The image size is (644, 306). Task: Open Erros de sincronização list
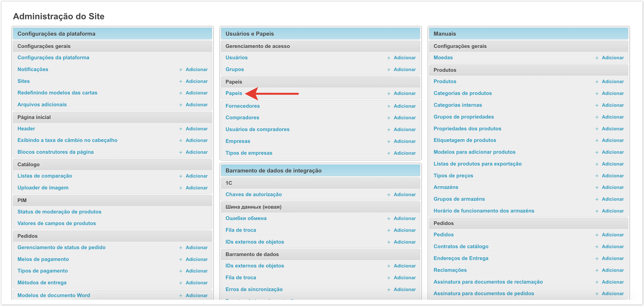point(254,289)
